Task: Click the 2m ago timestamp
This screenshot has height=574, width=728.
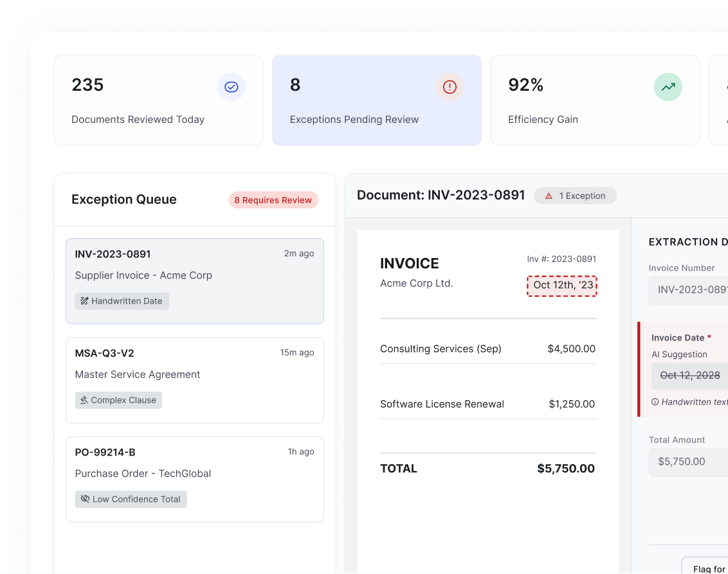Action: point(299,254)
